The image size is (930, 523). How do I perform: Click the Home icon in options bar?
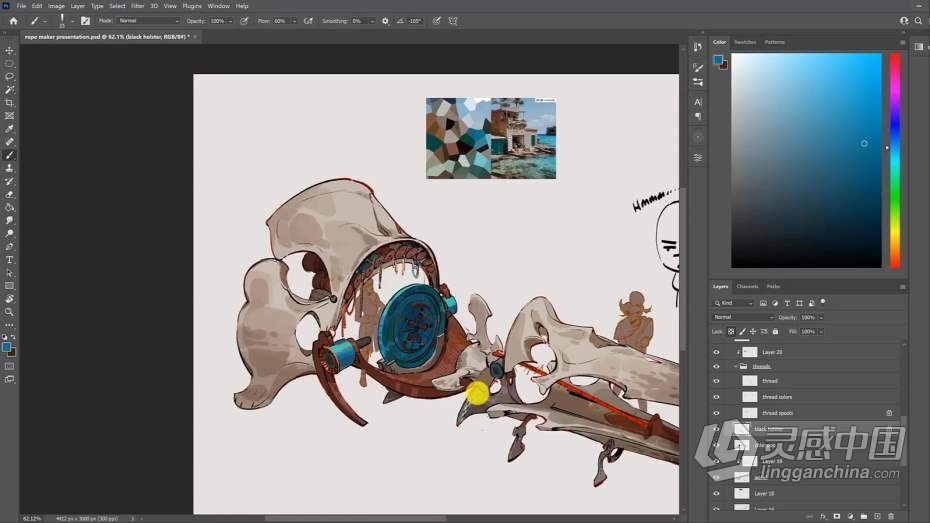point(13,20)
